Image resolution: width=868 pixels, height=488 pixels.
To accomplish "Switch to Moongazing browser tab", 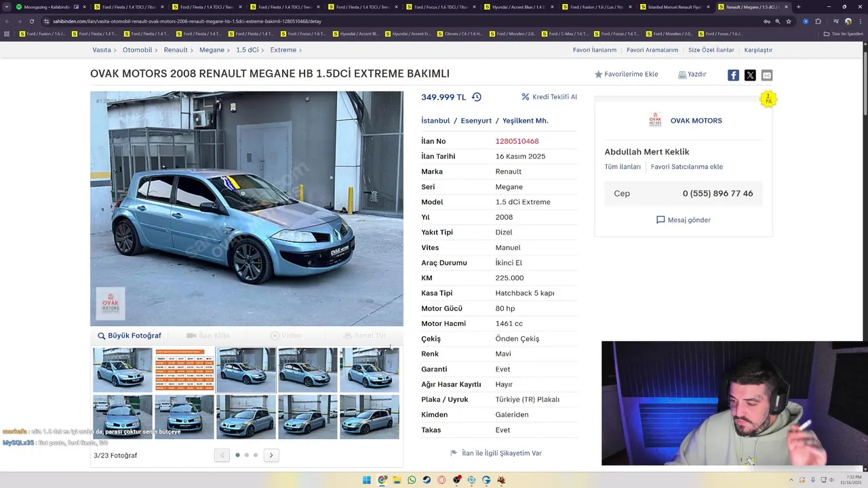I will click(46, 7).
